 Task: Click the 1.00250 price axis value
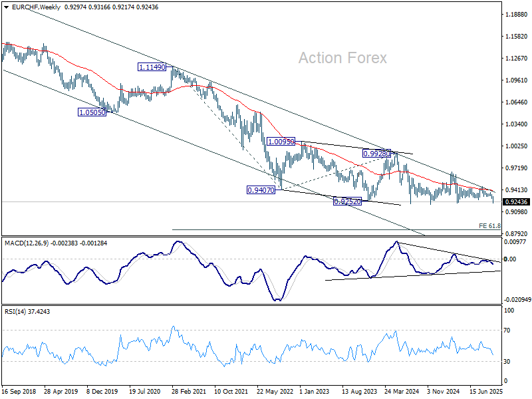(517, 146)
